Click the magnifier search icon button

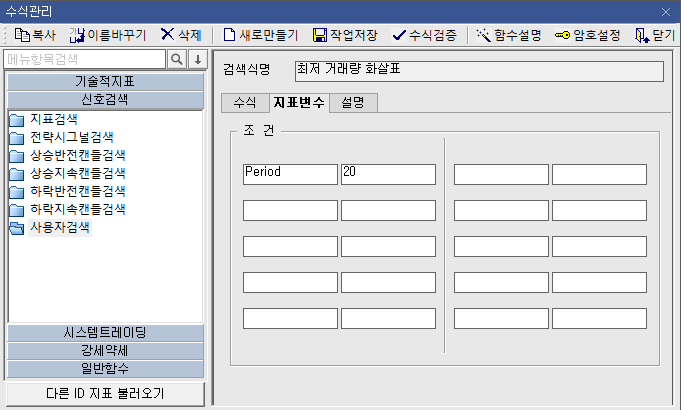point(177,59)
